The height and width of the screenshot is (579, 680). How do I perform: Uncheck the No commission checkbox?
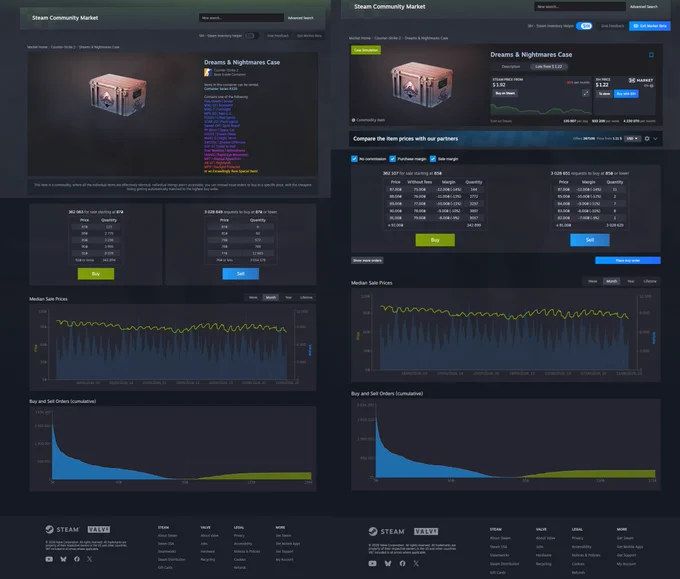pyautogui.click(x=354, y=159)
